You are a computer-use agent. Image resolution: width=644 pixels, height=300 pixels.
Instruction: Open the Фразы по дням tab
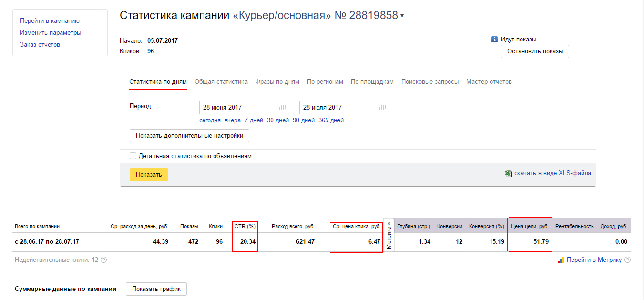click(277, 82)
